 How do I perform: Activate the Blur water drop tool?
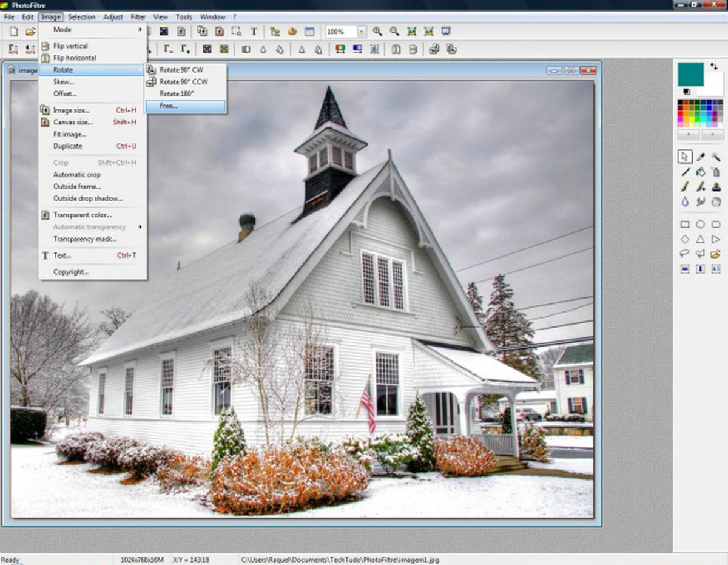[x=685, y=202]
